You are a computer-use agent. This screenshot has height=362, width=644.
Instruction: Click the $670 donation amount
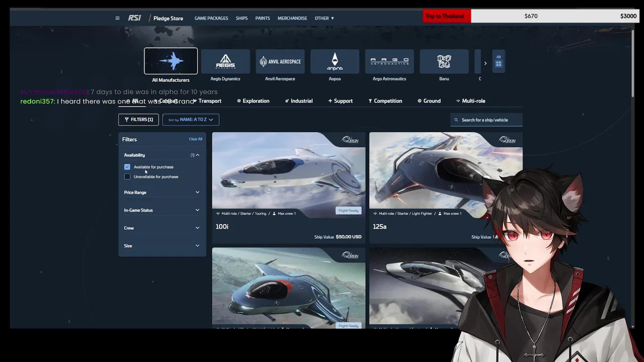pyautogui.click(x=531, y=16)
